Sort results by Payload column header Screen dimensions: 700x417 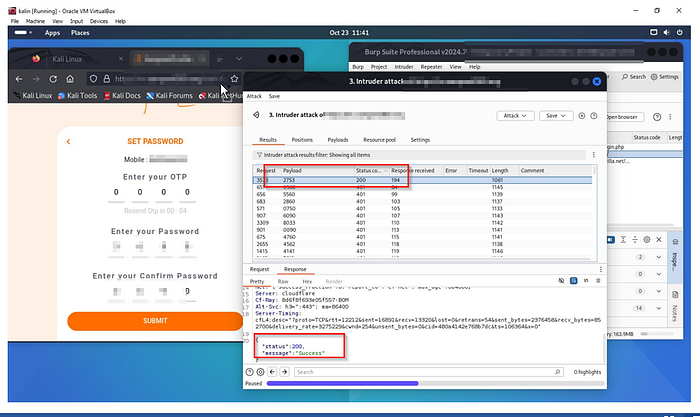pos(317,171)
